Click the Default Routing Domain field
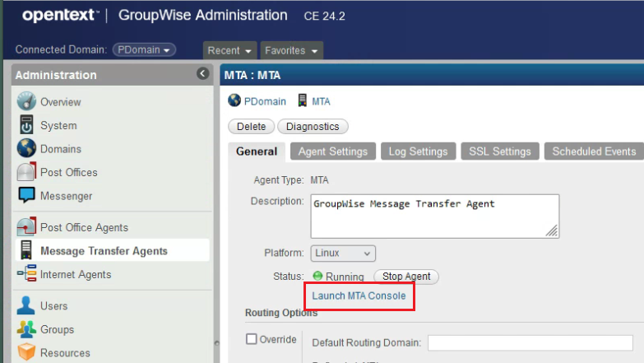 [530, 342]
